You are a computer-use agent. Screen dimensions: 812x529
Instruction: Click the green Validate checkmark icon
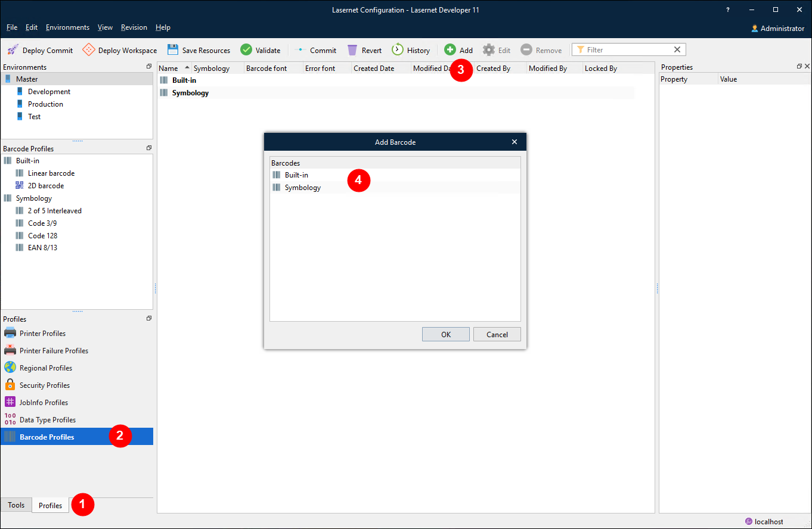[246, 50]
